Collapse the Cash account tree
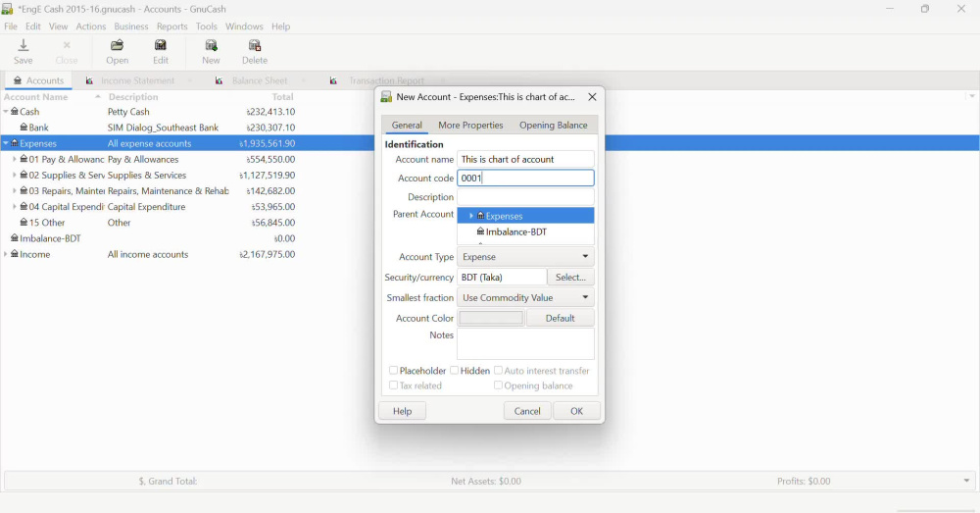The width and height of the screenshot is (980, 513). click(x=6, y=112)
